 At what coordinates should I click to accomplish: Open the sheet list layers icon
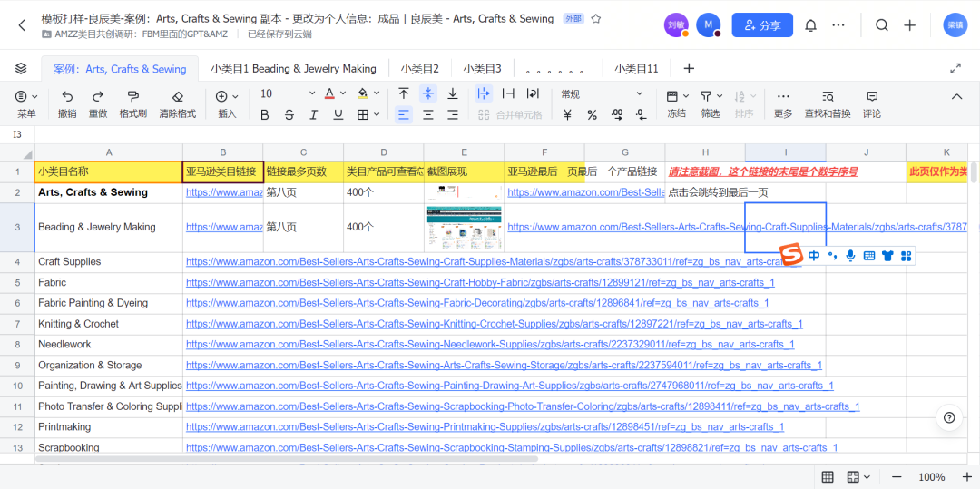click(x=21, y=68)
